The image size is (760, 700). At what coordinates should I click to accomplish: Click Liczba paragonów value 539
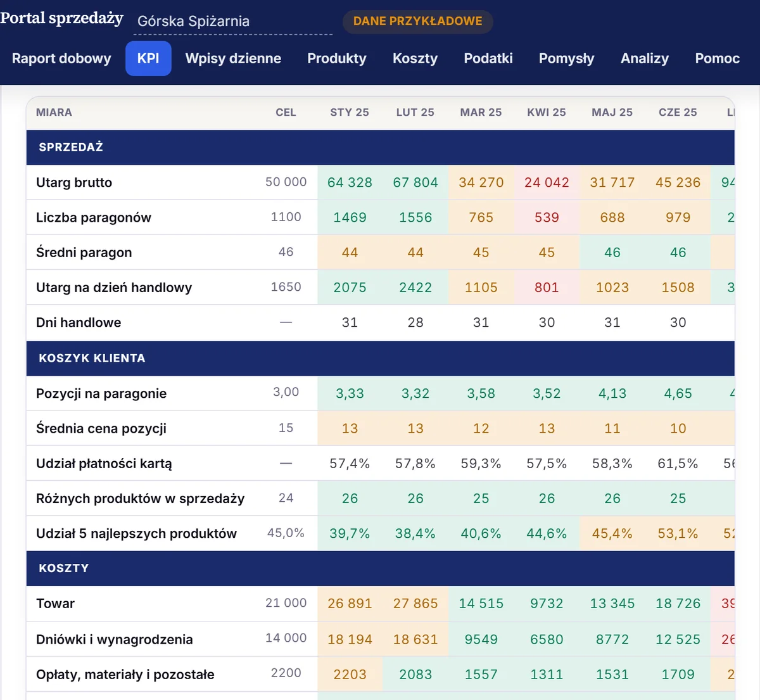[547, 217]
